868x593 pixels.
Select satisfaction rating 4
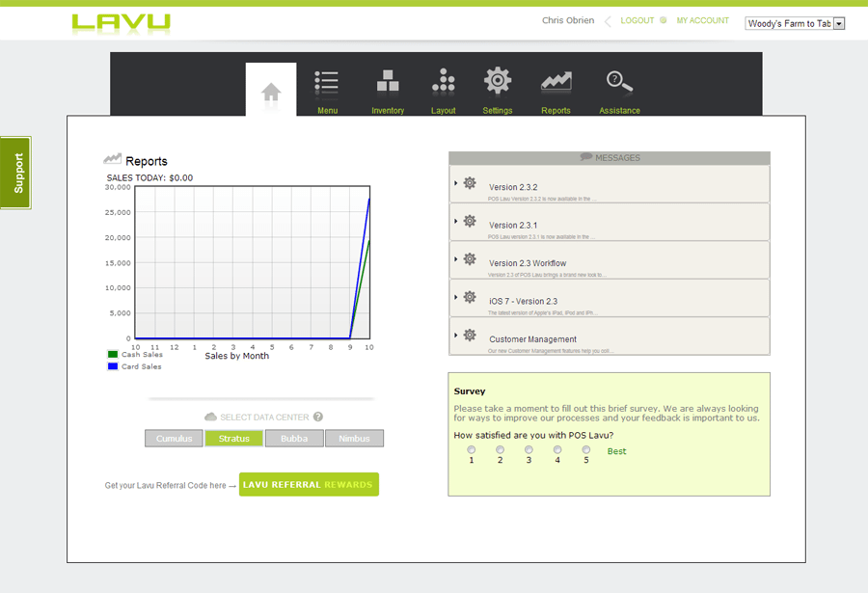point(557,449)
